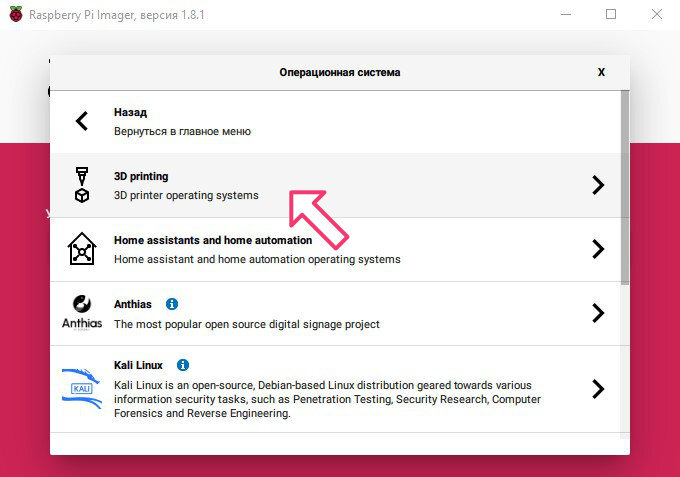The image size is (680, 477).
Task: Click the back arrow icon
Action: (82, 121)
